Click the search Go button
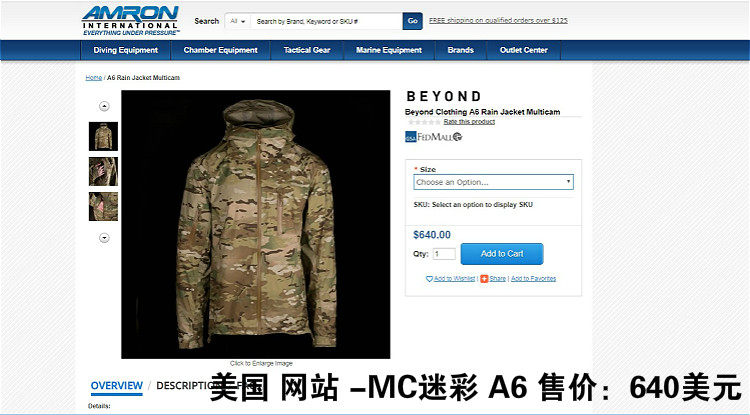 click(x=412, y=21)
